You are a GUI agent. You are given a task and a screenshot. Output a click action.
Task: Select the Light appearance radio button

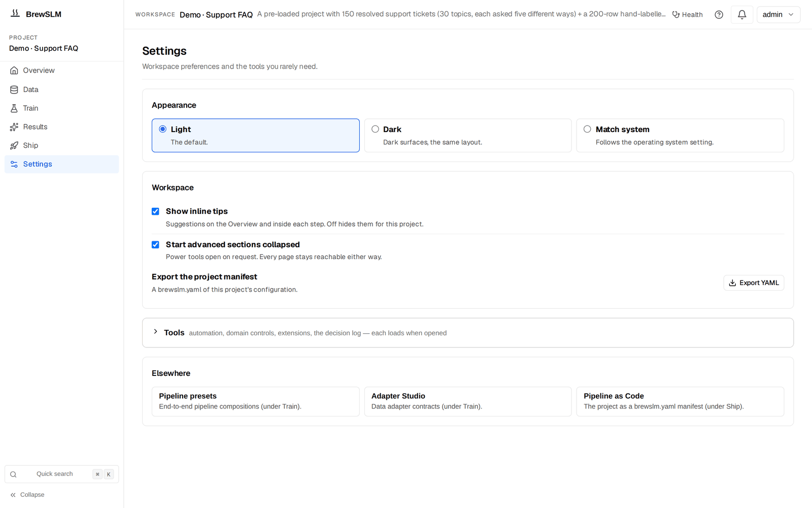pyautogui.click(x=163, y=129)
